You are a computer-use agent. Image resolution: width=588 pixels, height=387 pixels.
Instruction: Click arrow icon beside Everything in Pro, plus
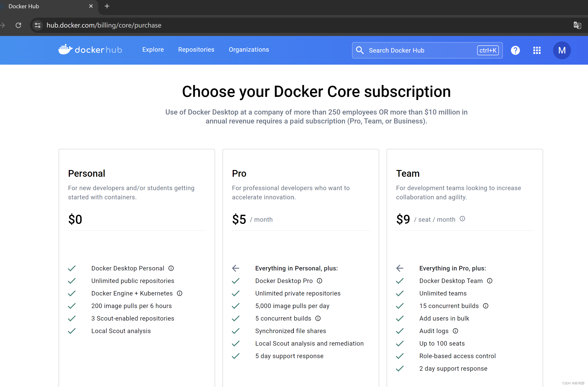pyautogui.click(x=400, y=268)
